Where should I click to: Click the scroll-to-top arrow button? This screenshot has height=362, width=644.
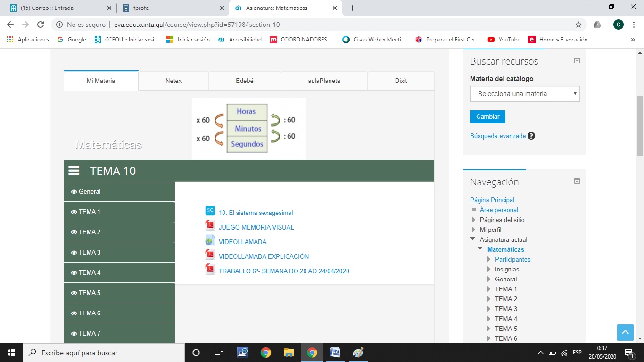[x=625, y=332]
